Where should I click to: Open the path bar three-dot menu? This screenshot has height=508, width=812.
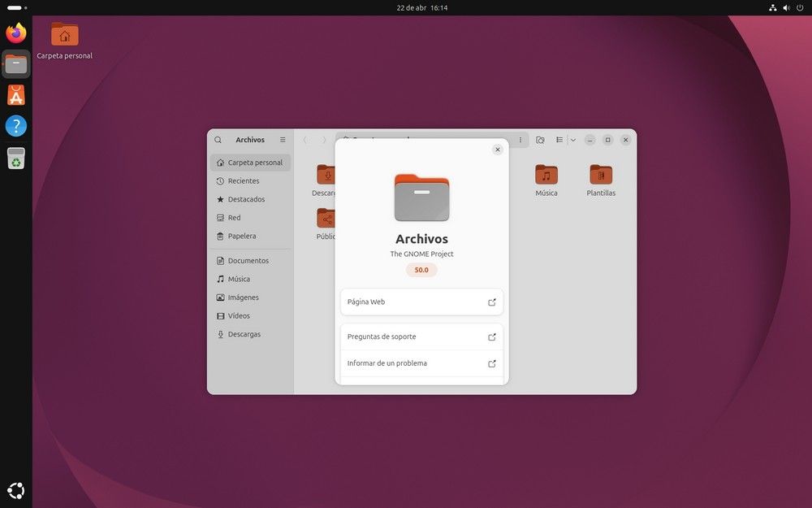pos(520,140)
